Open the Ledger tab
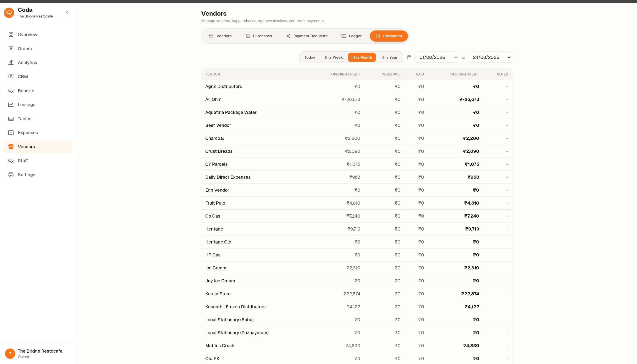 pos(351,36)
